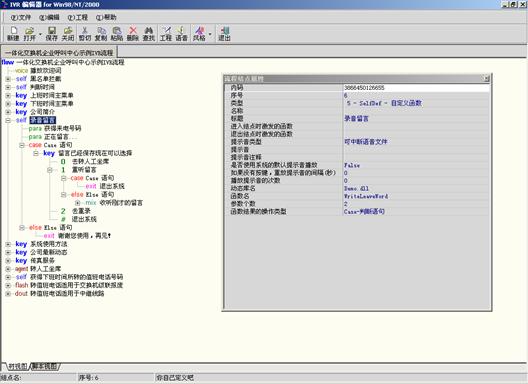The image size is (528, 384).
Task: Save the flow with 保存 icon
Action: (52, 34)
